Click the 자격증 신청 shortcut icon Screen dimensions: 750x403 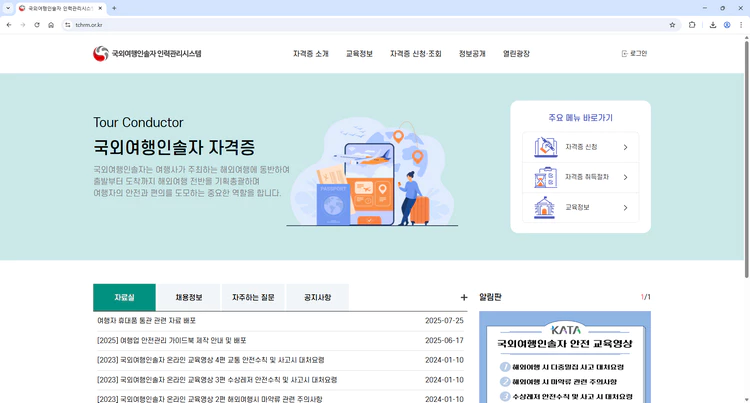click(x=546, y=147)
